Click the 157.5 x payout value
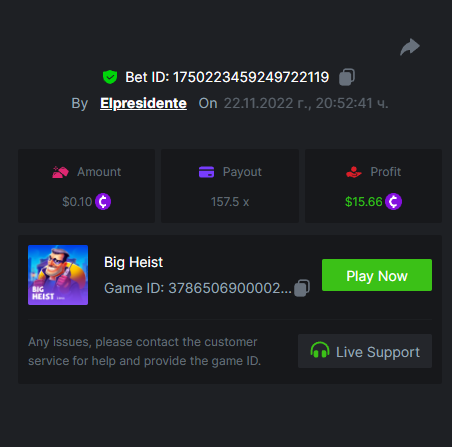 tap(230, 202)
